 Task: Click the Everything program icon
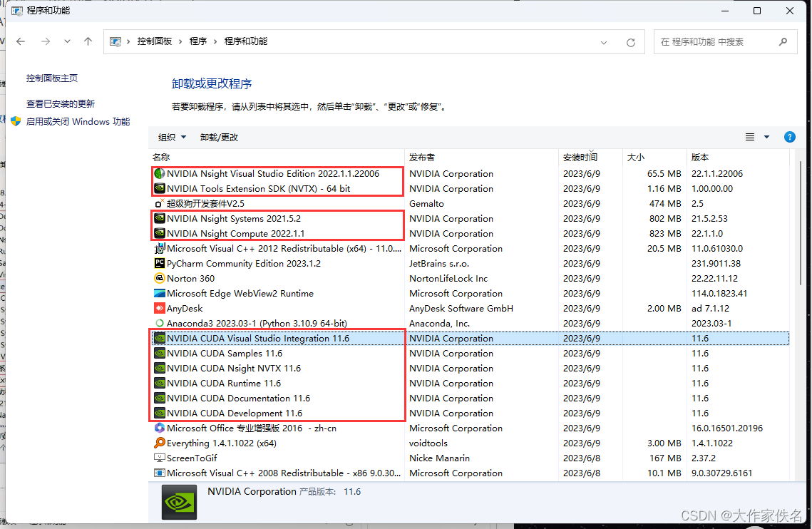(x=160, y=443)
